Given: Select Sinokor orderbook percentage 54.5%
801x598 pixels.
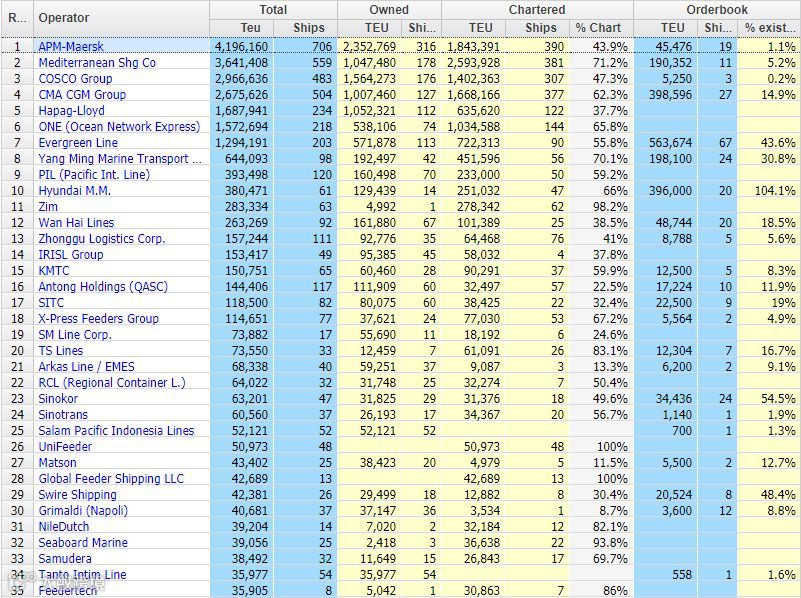Looking at the screenshot, I should point(769,399).
